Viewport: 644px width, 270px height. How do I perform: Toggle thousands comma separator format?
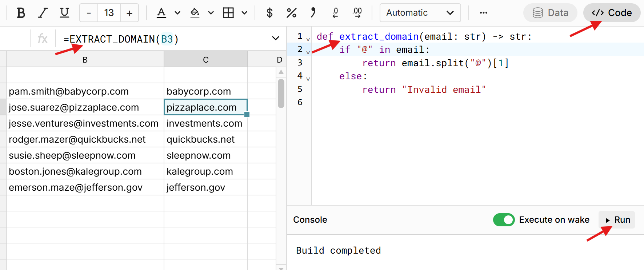tap(313, 13)
